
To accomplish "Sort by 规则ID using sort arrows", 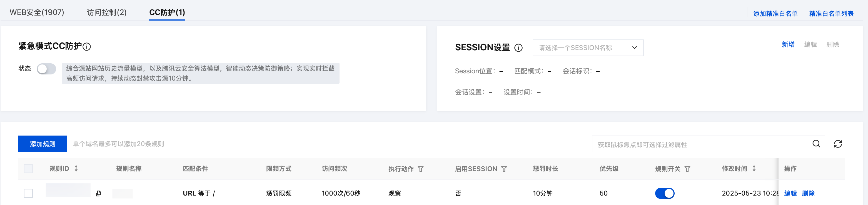I will click(x=76, y=168).
